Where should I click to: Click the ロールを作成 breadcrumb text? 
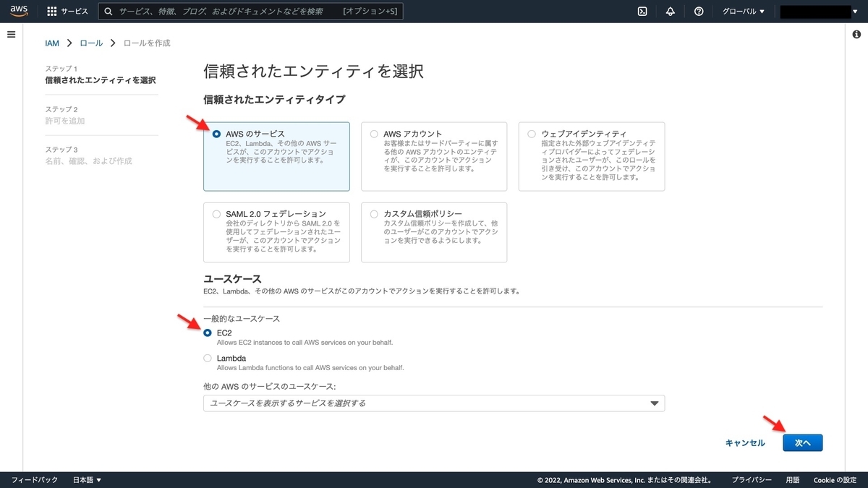click(147, 43)
